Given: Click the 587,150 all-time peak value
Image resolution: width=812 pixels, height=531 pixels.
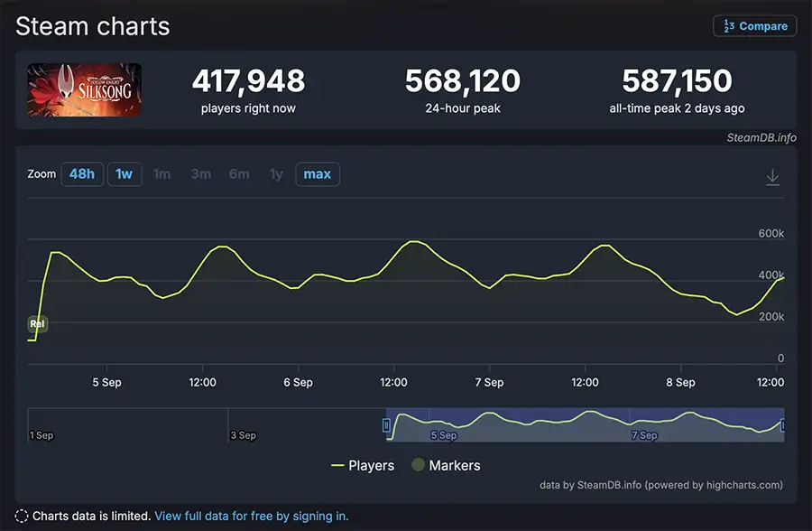Looking at the screenshot, I should pyautogui.click(x=678, y=81).
